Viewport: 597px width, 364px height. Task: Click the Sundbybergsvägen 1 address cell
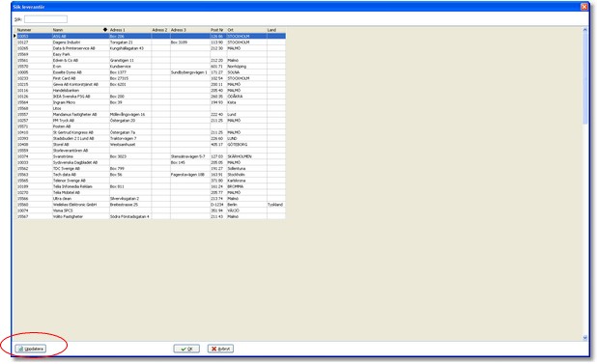[189, 72]
